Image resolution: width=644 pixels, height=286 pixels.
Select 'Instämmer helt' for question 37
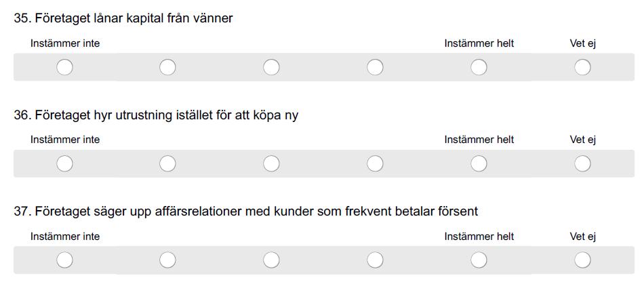pyautogui.click(x=479, y=260)
